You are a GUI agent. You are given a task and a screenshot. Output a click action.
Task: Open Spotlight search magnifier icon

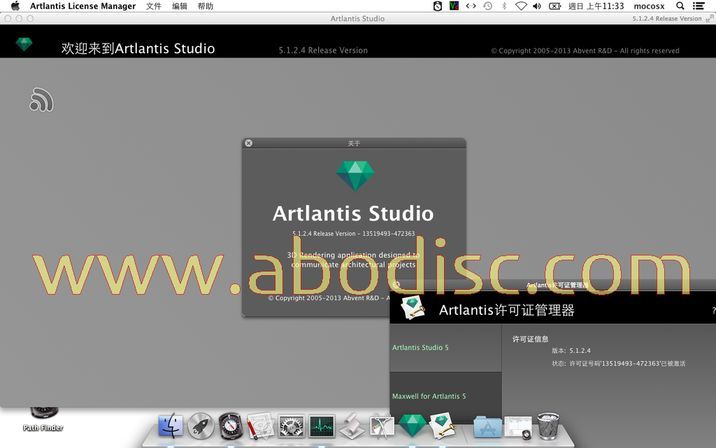pyautogui.click(x=681, y=6)
